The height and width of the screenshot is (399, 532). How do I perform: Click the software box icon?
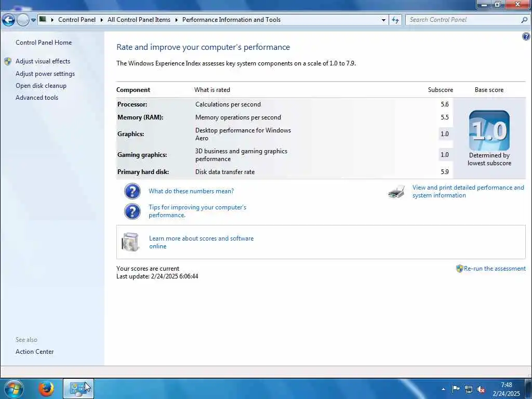130,242
